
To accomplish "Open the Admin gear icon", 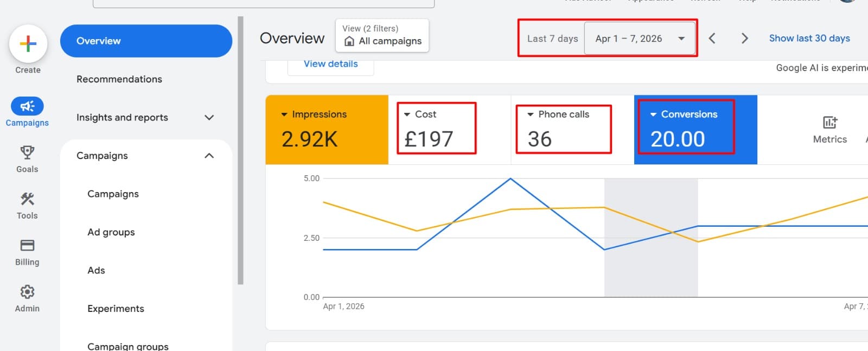I will pos(27,292).
